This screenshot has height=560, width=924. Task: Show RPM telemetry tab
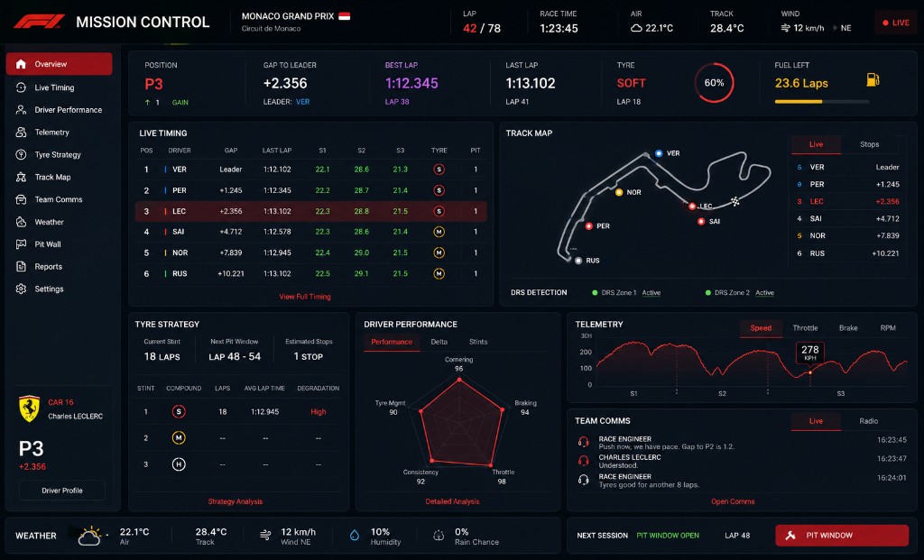pyautogui.click(x=888, y=328)
